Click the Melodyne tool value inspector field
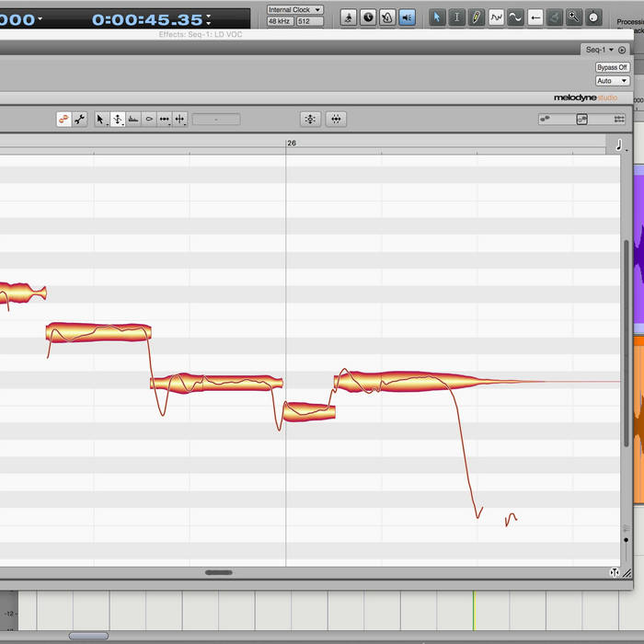Screen dimensions: 644x644 (x=216, y=119)
